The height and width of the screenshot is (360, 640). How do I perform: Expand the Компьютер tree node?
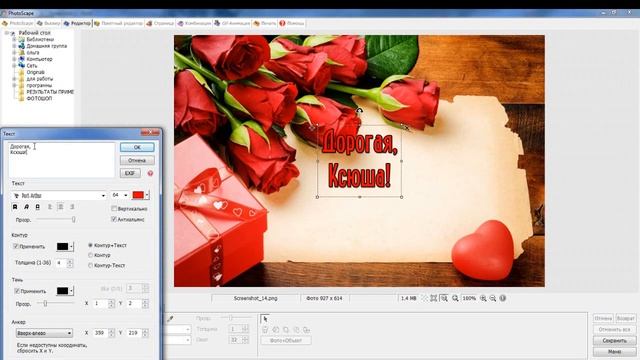point(14,59)
